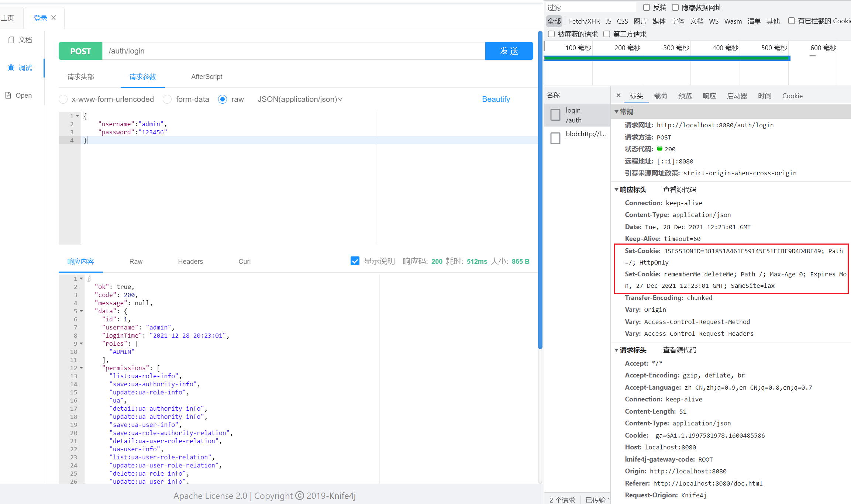Open the 响应内容 response content tab
The width and height of the screenshot is (851, 504).
[x=80, y=262]
